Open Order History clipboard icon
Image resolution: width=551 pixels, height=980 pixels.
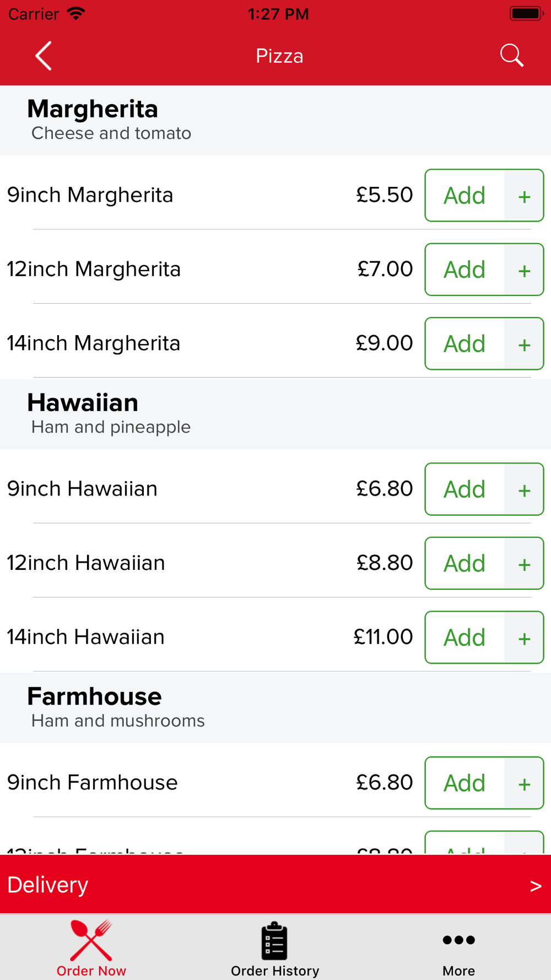(x=274, y=941)
